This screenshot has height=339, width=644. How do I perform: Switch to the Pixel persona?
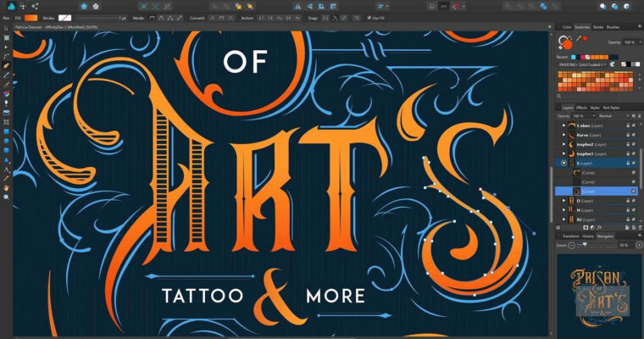tap(23, 6)
